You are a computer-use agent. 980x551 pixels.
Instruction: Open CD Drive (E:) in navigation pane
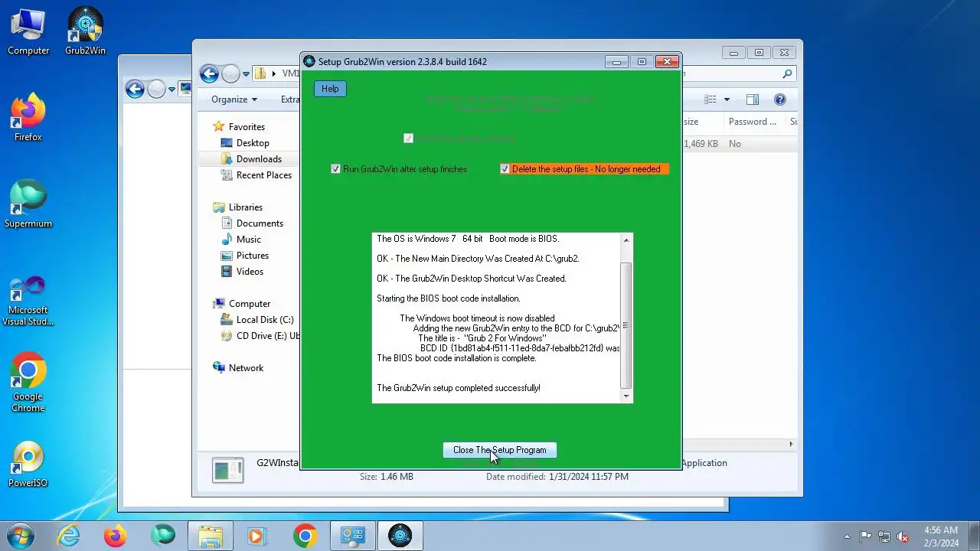[x=260, y=336]
